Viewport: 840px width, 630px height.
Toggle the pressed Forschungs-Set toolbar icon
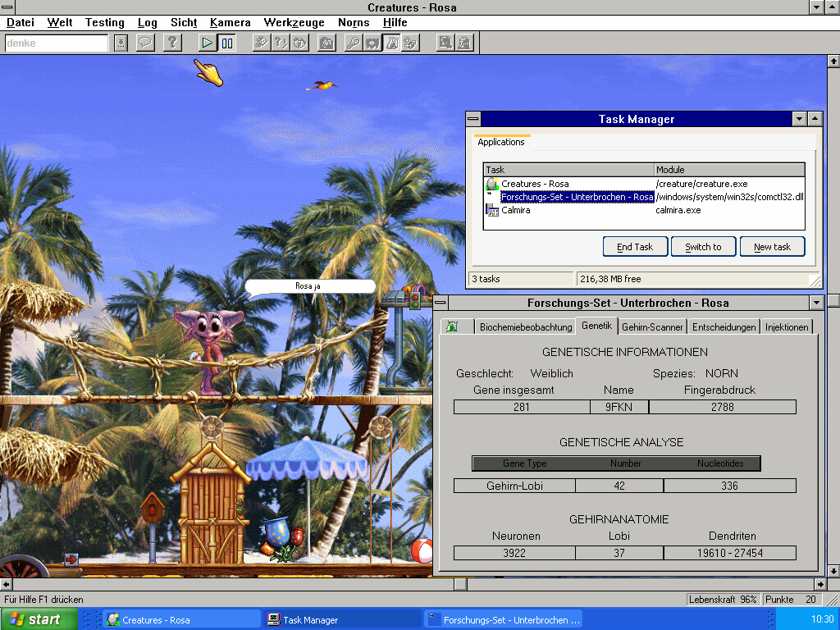[x=391, y=43]
